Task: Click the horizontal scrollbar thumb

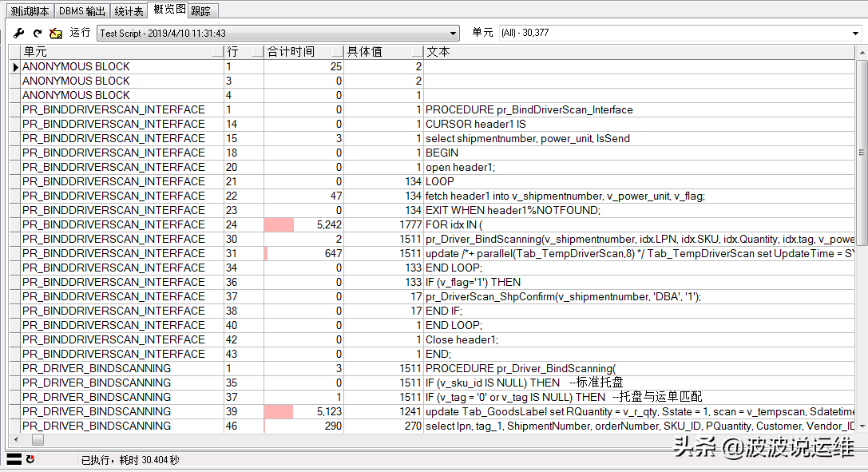Action: pos(38,439)
